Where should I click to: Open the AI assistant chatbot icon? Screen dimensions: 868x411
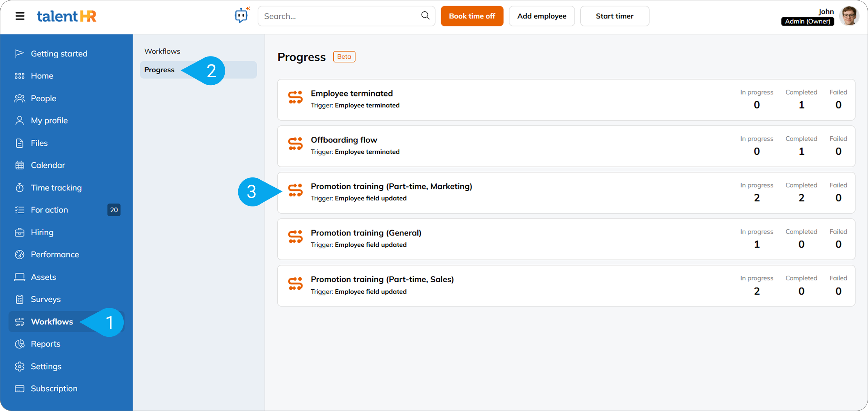point(242,15)
